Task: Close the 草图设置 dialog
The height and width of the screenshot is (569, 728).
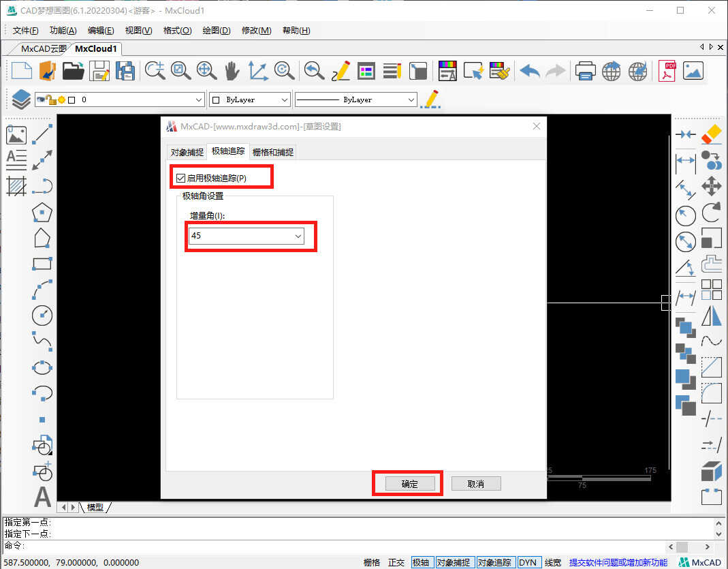Action: (x=536, y=126)
